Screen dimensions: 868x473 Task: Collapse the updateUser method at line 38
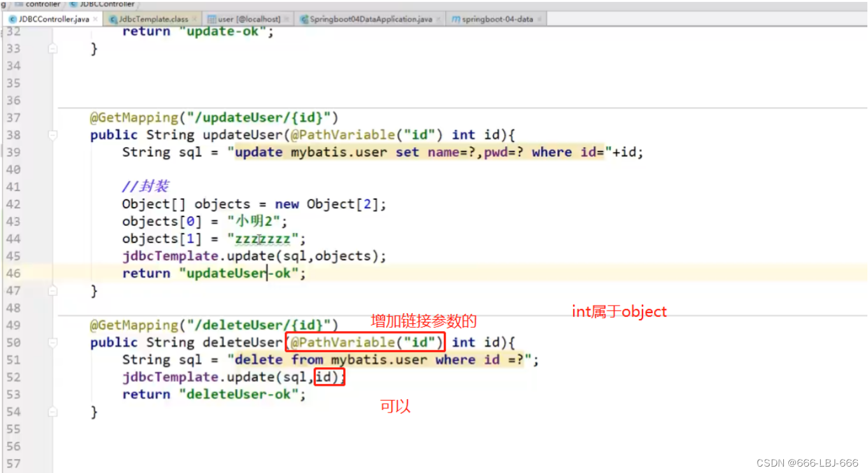(x=52, y=135)
